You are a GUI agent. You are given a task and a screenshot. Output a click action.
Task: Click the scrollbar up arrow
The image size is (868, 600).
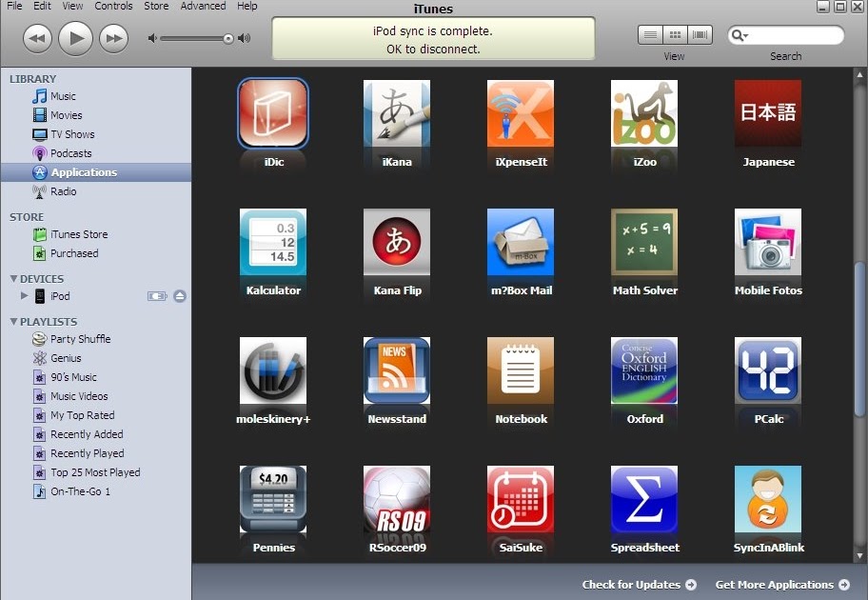[859, 74]
